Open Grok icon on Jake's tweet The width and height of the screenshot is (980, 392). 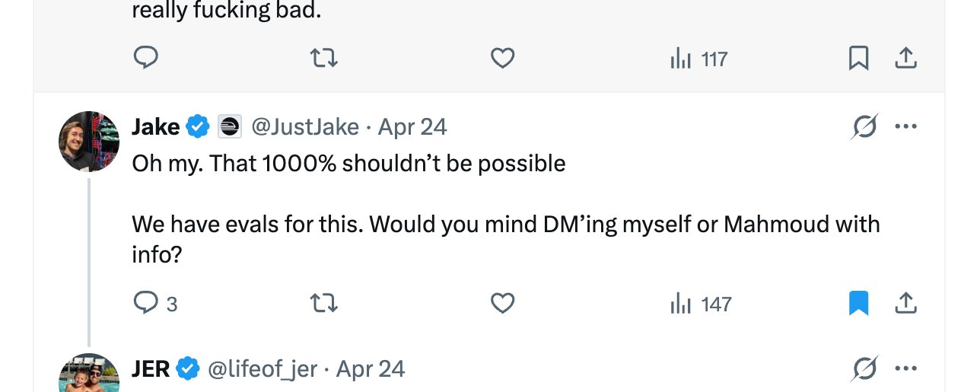(864, 126)
